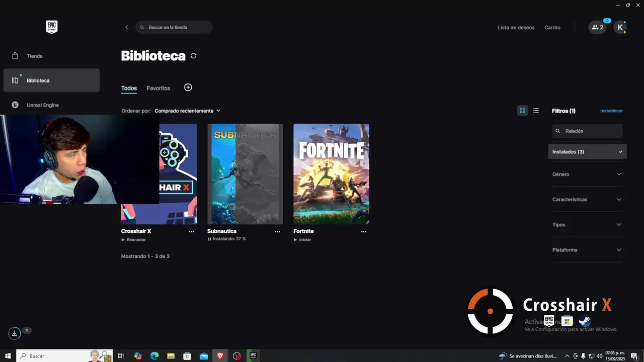Open the Windows Start menu
The width and height of the screenshot is (644, 362).
(8, 356)
